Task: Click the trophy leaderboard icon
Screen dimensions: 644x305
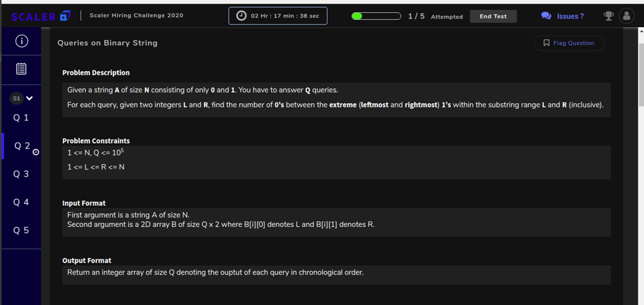Action: pyautogui.click(x=609, y=16)
